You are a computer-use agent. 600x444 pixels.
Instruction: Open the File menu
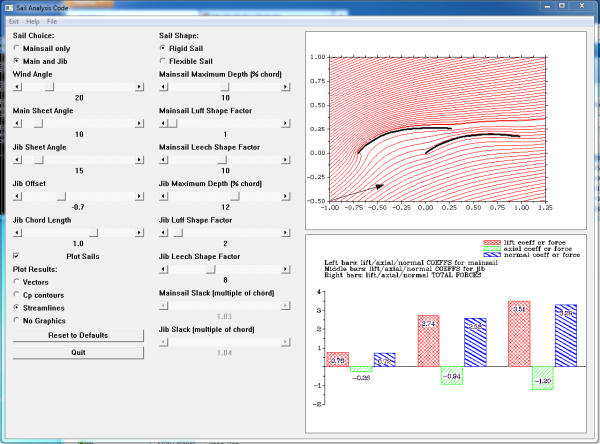coord(52,21)
